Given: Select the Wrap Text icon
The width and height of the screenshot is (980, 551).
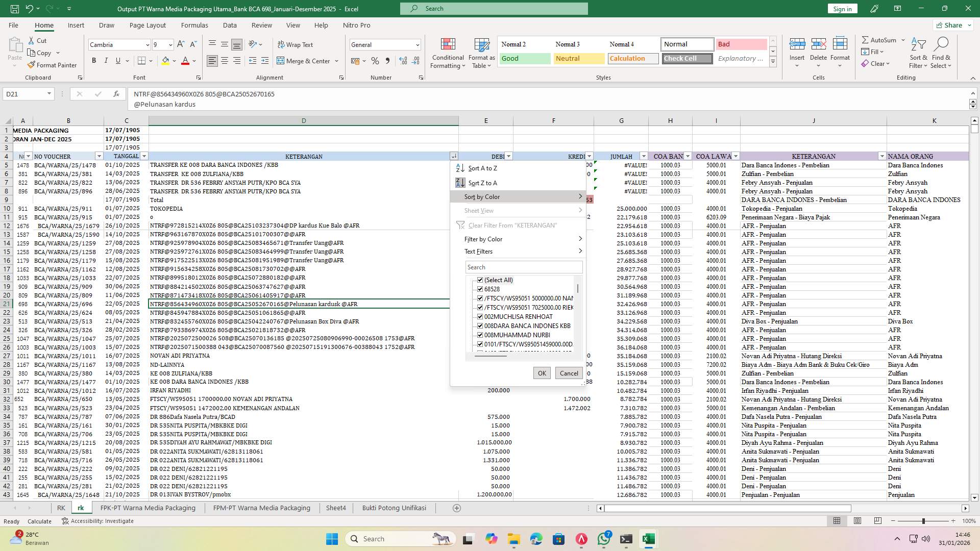Looking at the screenshot, I should tap(296, 45).
